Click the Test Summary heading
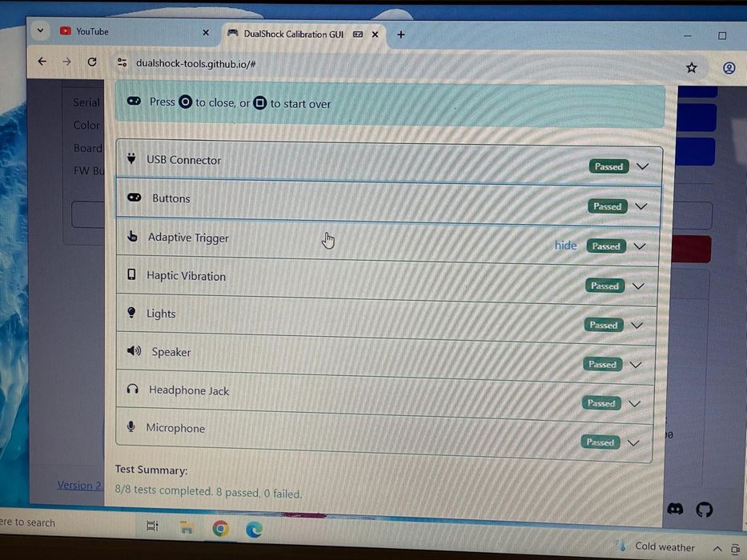747x560 pixels. (151, 470)
